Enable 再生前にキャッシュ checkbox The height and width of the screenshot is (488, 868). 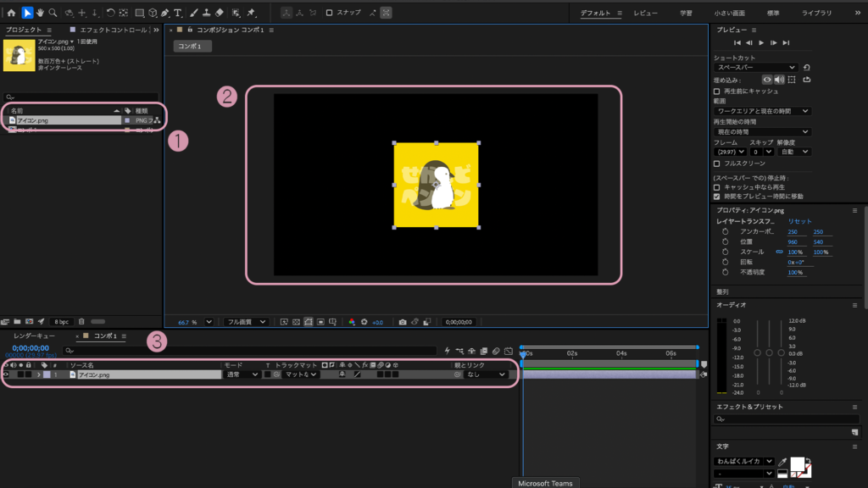pyautogui.click(x=717, y=91)
